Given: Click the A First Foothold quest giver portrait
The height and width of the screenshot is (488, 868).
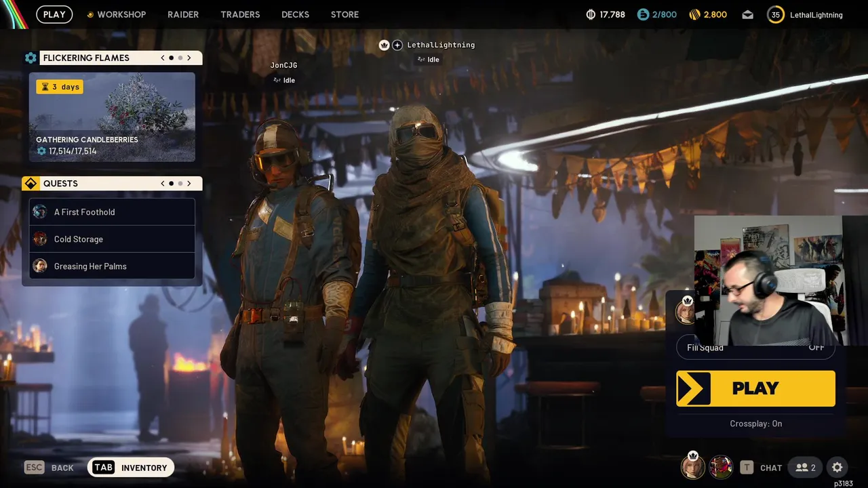Looking at the screenshot, I should pyautogui.click(x=40, y=212).
